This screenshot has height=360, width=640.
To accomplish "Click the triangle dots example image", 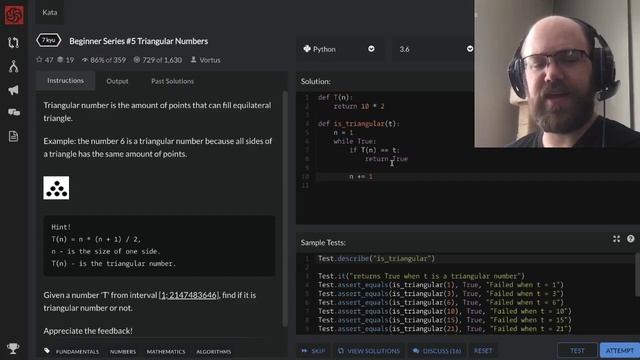I will [56, 188].
